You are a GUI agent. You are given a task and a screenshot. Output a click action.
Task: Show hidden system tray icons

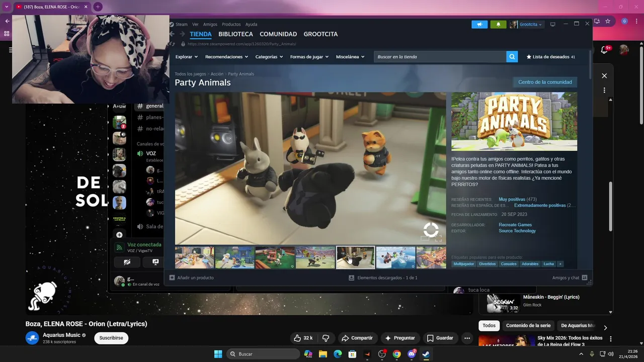click(581, 354)
